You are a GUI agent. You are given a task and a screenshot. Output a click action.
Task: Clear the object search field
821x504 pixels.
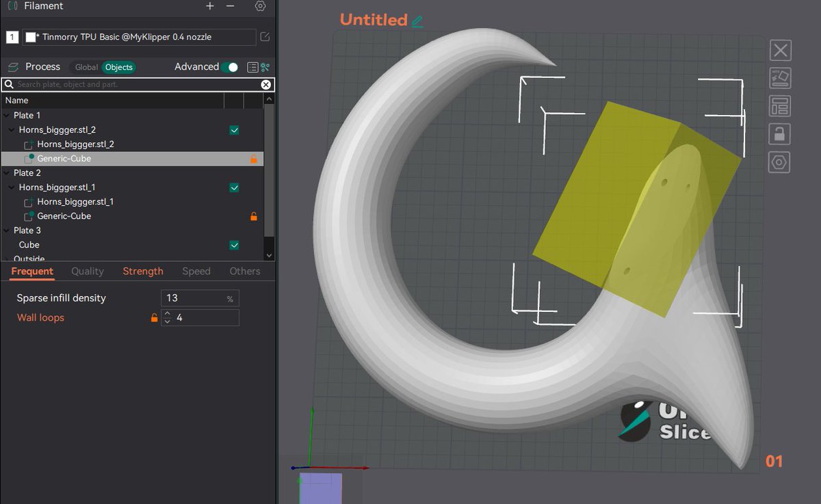(266, 85)
